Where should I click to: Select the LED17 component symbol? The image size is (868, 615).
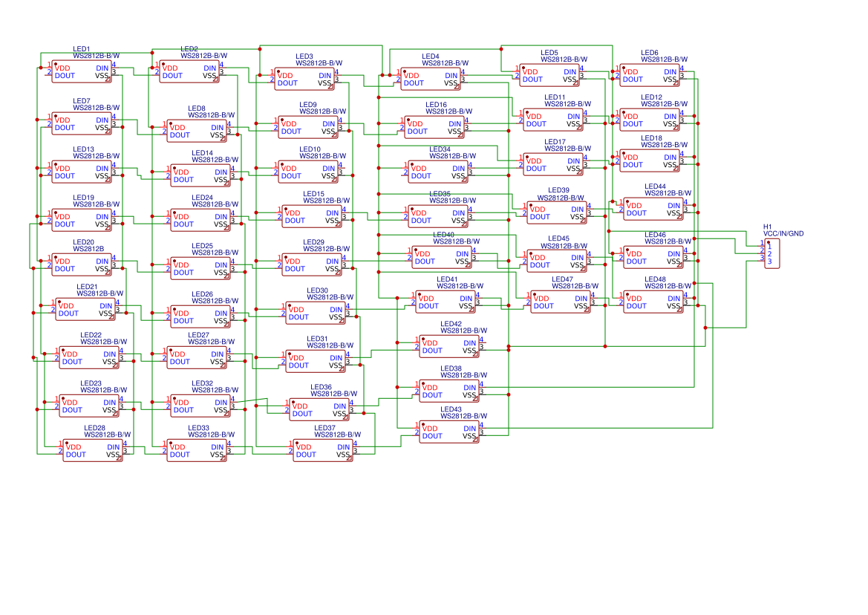pyautogui.click(x=553, y=164)
